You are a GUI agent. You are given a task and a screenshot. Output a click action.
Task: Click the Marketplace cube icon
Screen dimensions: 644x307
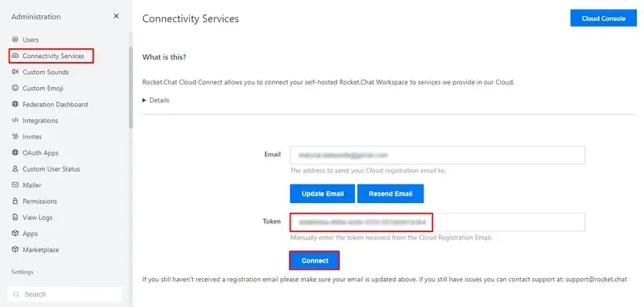click(15, 250)
